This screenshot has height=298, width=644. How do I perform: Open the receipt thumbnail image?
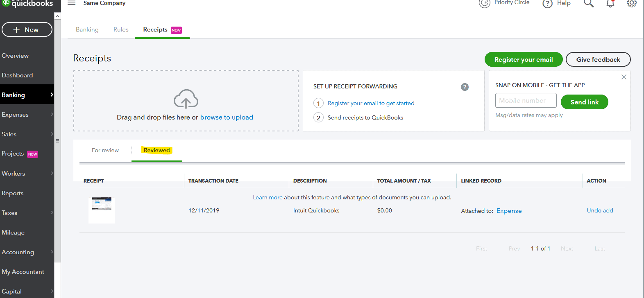click(x=102, y=210)
